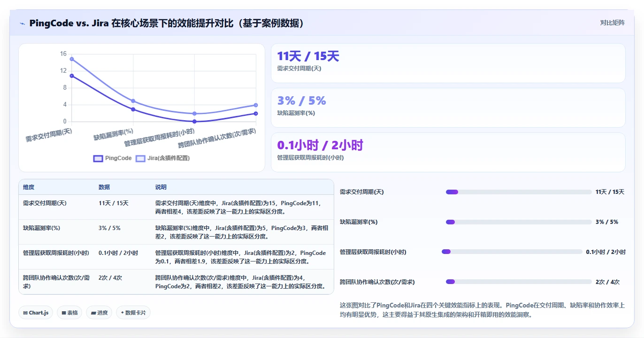644x338 pixels.
Task: Click the 跨团队协作确认次数(次/需求) chart x-axis label
Action: [217, 138]
